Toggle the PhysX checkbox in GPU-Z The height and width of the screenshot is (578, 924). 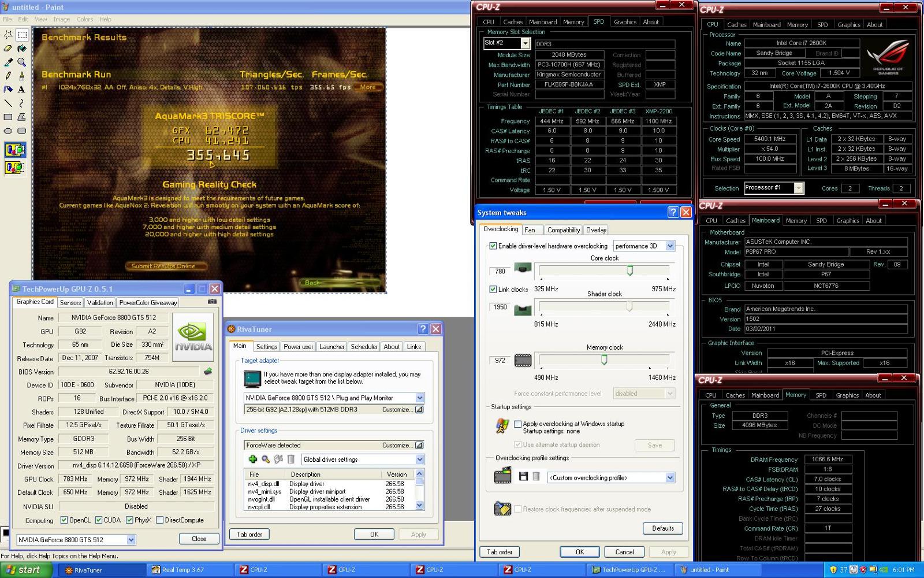click(x=129, y=520)
